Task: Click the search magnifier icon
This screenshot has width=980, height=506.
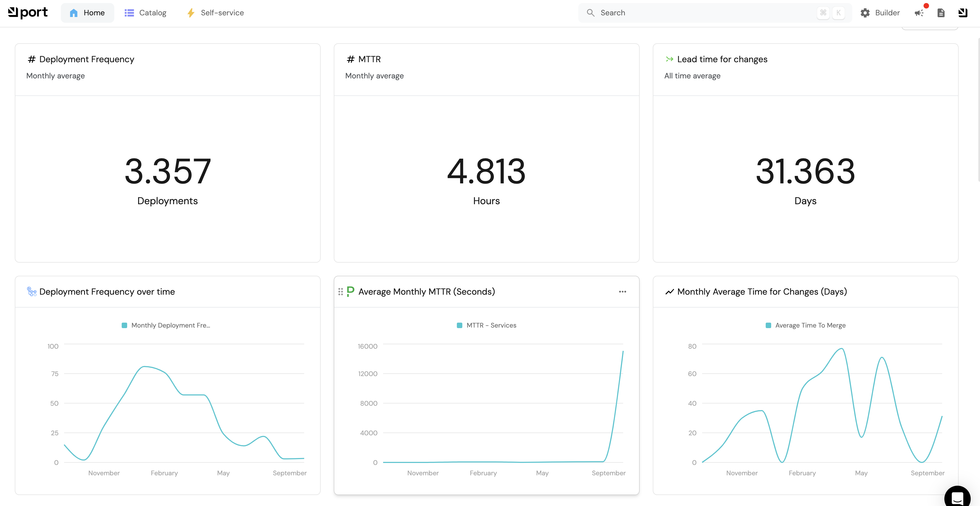Action: (590, 13)
